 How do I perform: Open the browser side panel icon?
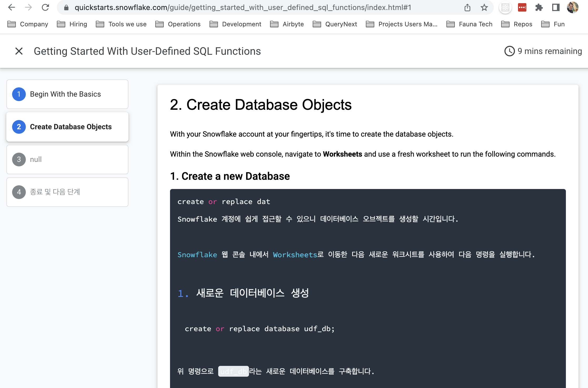click(556, 7)
